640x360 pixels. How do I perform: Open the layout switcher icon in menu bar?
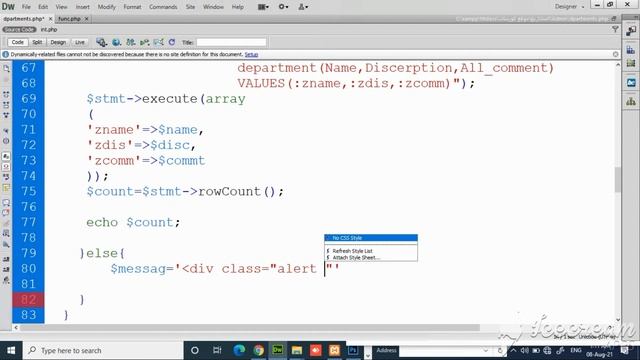[x=263, y=7]
